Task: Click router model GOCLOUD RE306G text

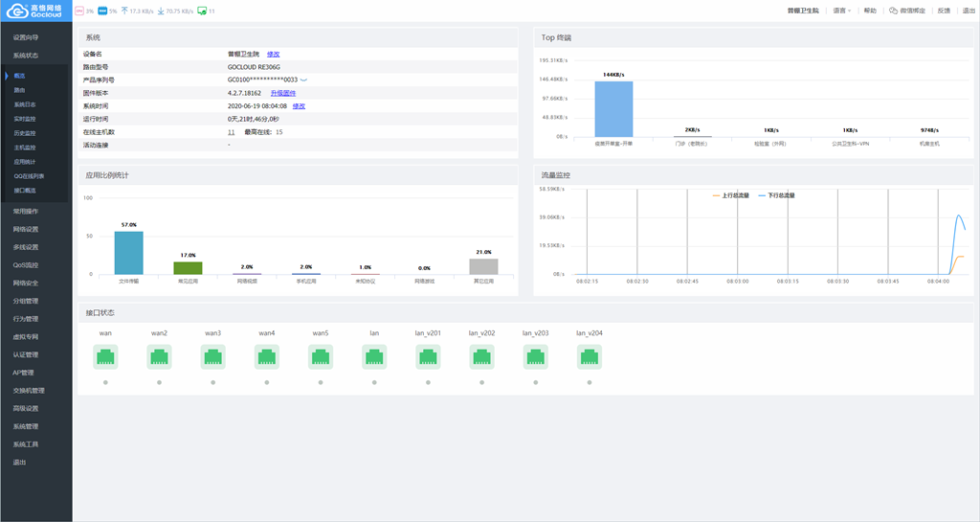Action: tap(254, 67)
